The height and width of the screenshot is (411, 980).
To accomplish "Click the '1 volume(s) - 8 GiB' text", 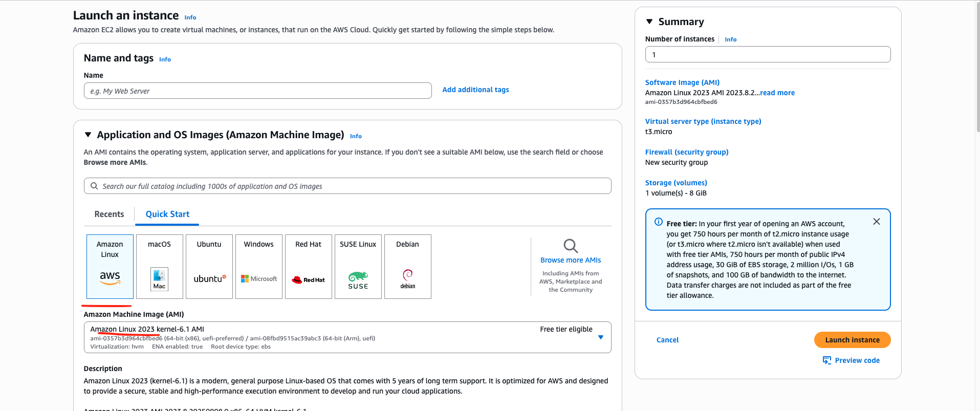I will 676,193.
